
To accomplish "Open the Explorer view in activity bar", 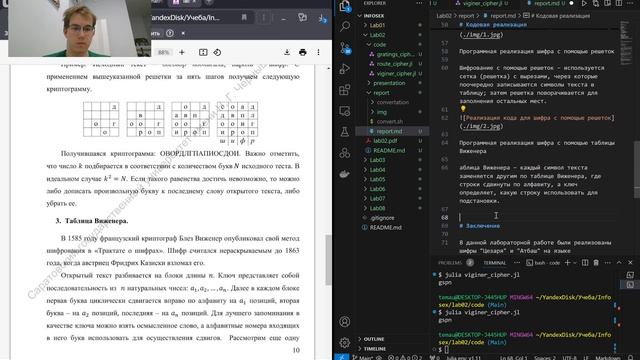I will 344,6.
